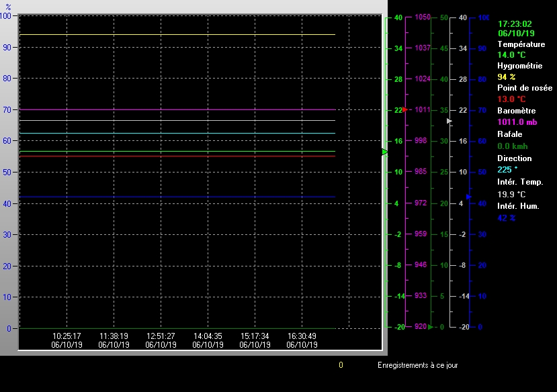The height and width of the screenshot is (392, 557).
Task: Select the 'Température' label
Action: [x=521, y=44]
